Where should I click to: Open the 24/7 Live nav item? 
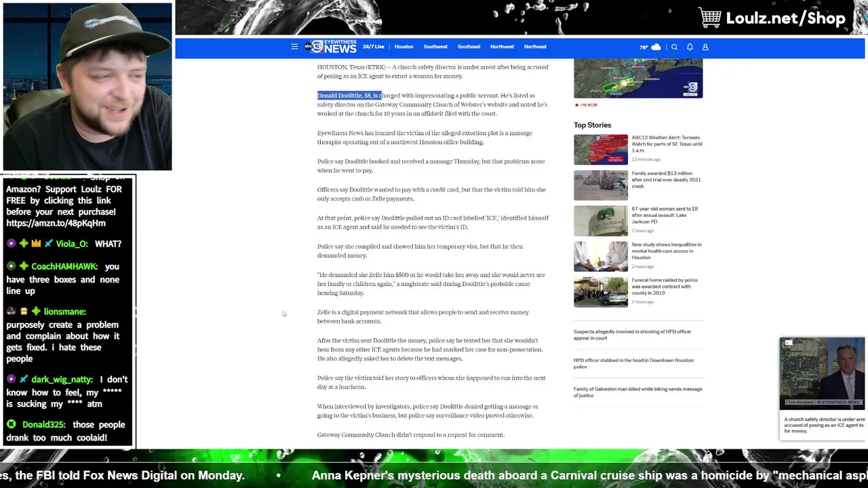(x=373, y=47)
